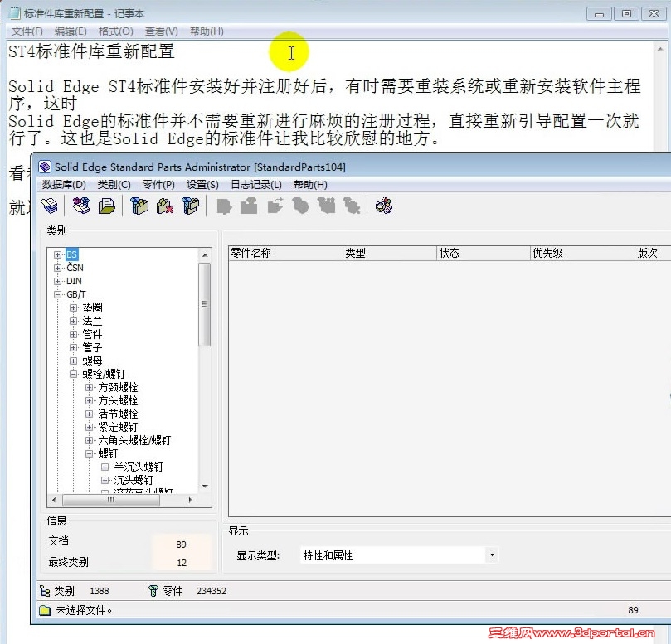
Task: Expand the BS tree node
Action: click(57, 254)
